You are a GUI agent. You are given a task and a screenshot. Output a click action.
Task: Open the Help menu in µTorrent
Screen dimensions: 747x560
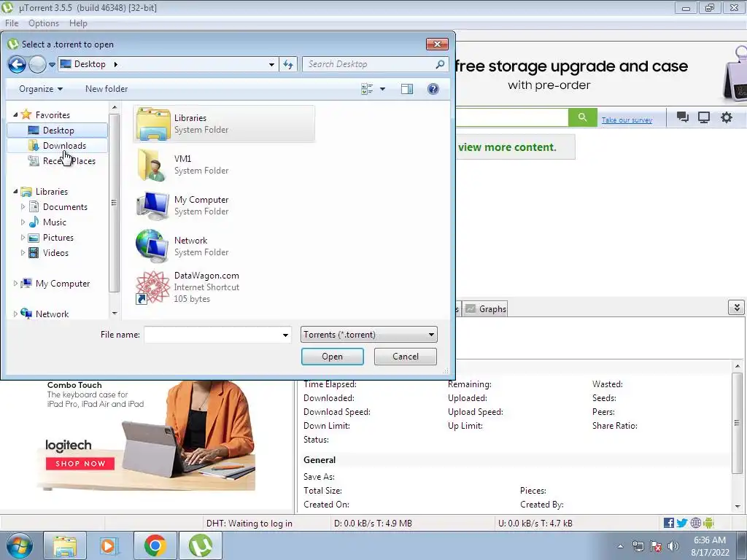78,23
